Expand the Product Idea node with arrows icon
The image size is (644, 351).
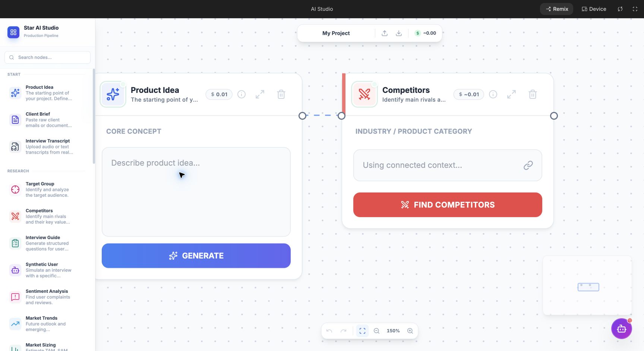coord(260,94)
